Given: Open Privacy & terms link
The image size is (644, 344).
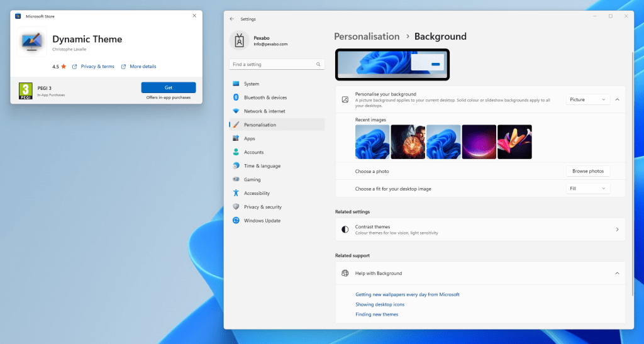Looking at the screenshot, I should (97, 67).
